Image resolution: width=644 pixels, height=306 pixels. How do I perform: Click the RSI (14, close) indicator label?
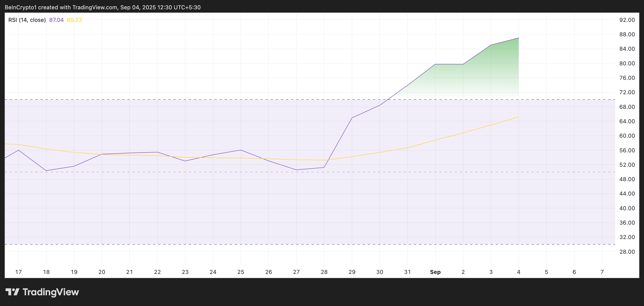click(27, 20)
